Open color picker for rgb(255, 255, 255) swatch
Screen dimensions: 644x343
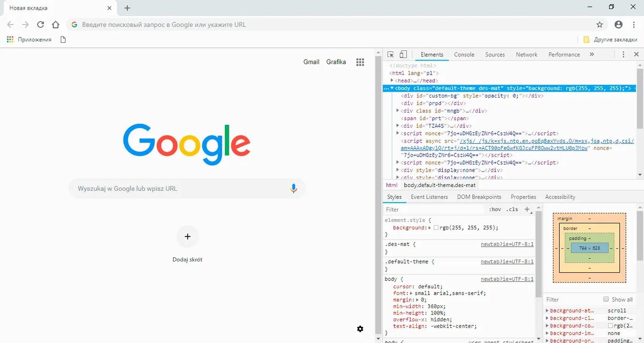436,228
